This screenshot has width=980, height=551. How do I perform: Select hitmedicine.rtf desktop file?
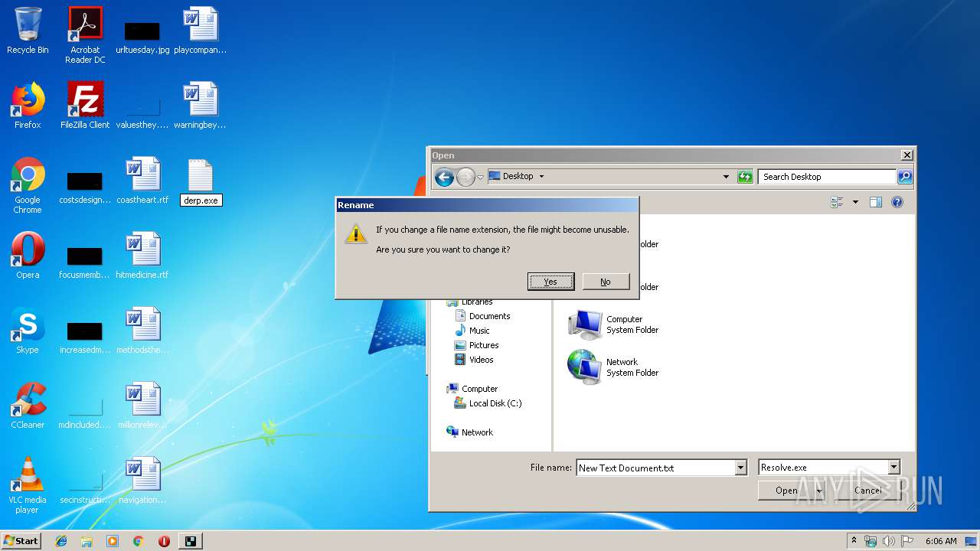tap(142, 256)
